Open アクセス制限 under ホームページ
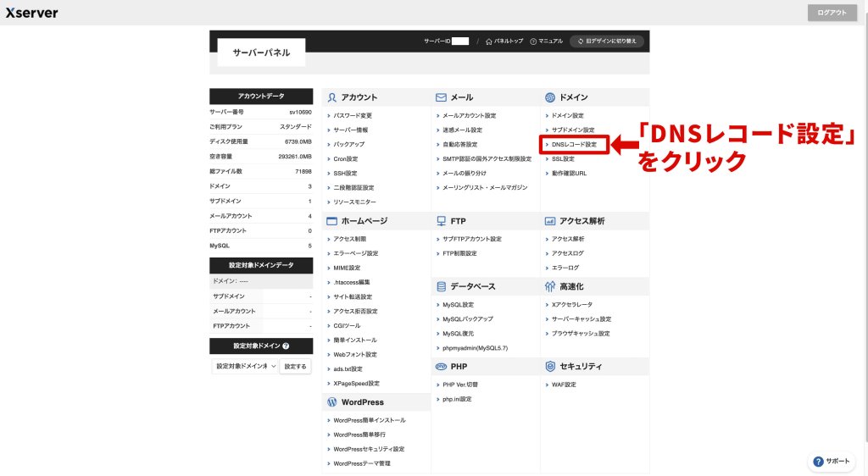The width and height of the screenshot is (868, 476). click(x=350, y=239)
